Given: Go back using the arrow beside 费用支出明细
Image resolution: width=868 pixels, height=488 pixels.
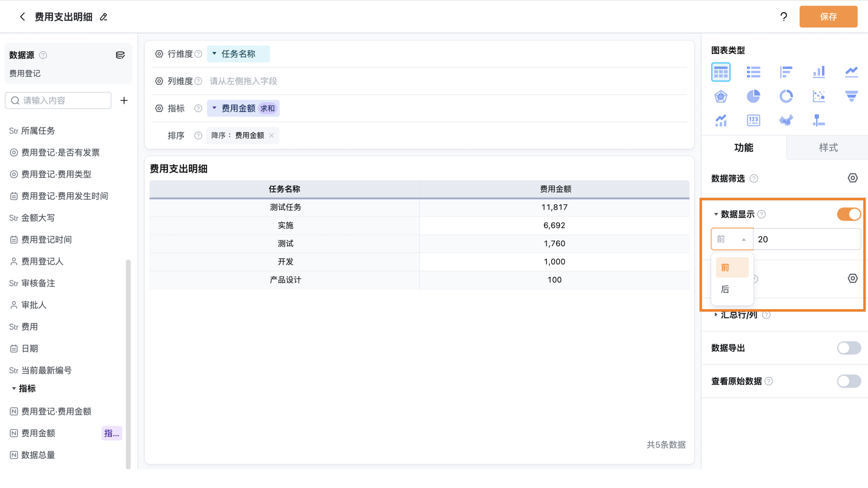Looking at the screenshot, I should coord(23,17).
